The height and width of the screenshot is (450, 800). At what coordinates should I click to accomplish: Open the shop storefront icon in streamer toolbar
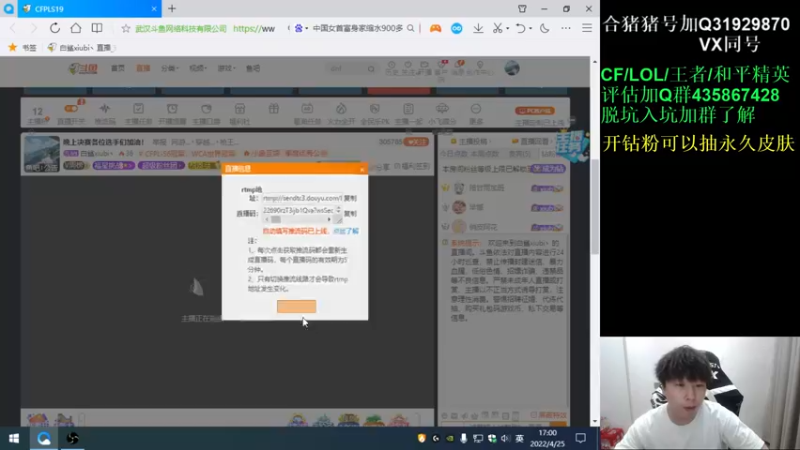click(x=240, y=109)
